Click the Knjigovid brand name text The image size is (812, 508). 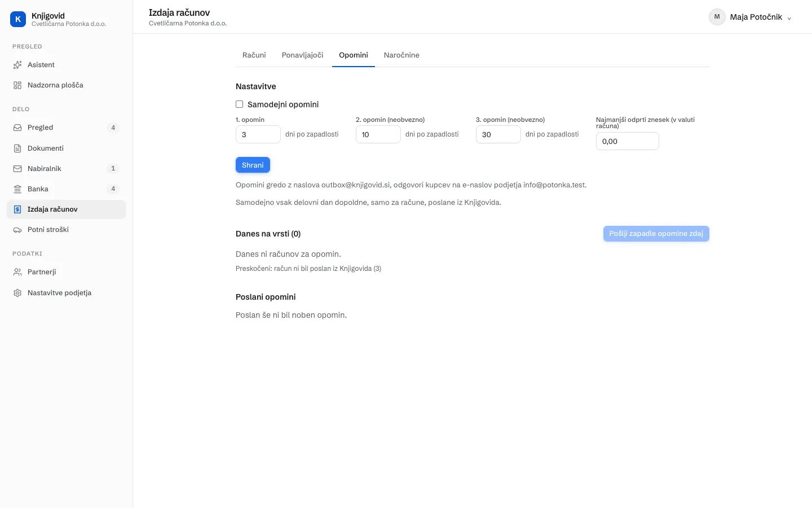pos(48,16)
